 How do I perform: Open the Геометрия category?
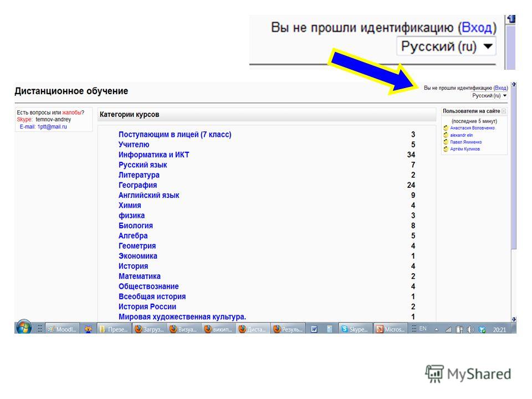137,246
